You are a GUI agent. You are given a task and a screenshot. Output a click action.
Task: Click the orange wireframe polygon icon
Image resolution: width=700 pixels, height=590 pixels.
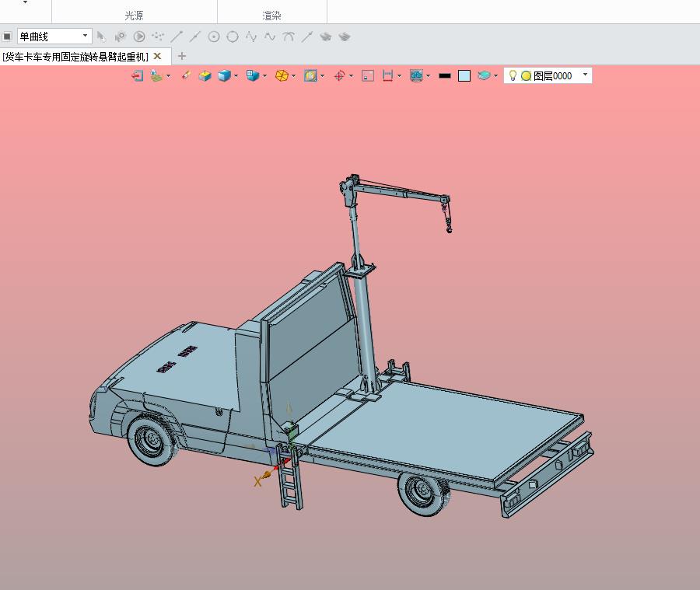pyautogui.click(x=282, y=75)
